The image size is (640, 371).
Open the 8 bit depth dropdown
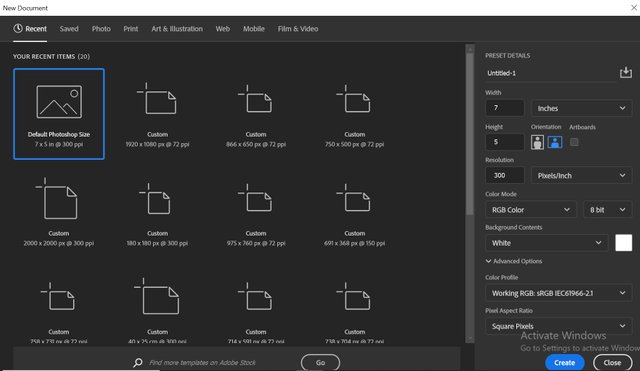[607, 210]
